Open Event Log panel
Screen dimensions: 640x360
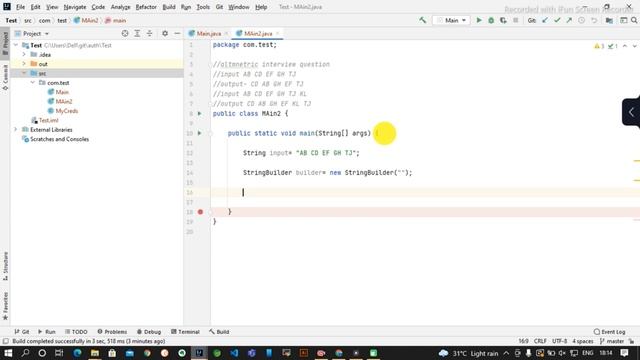pos(609,332)
